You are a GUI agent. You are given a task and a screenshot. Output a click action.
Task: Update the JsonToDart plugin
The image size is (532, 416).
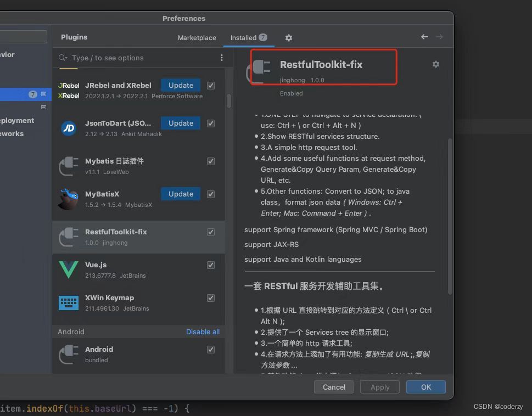click(181, 123)
